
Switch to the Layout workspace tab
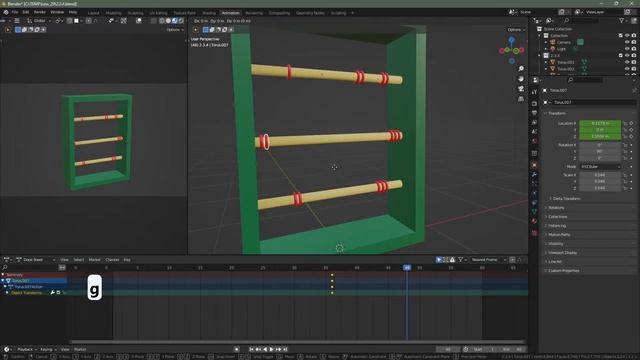(93, 13)
